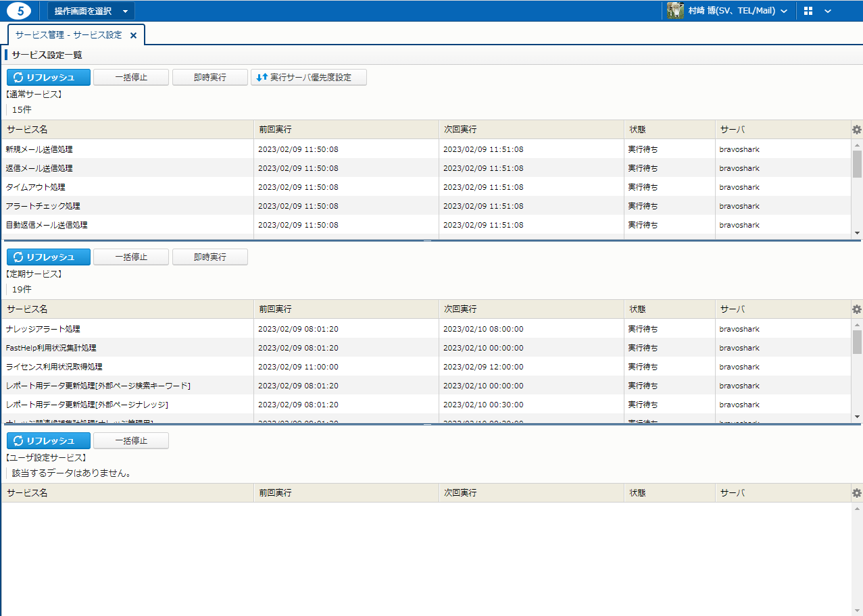Open 実行サーバ優先度設定 for servers
This screenshot has height=616, width=863.
click(309, 78)
